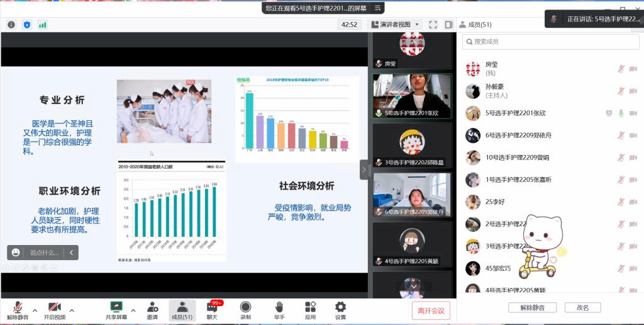
Task: Toggle the 成员(51) members panel
Action: pos(182,310)
